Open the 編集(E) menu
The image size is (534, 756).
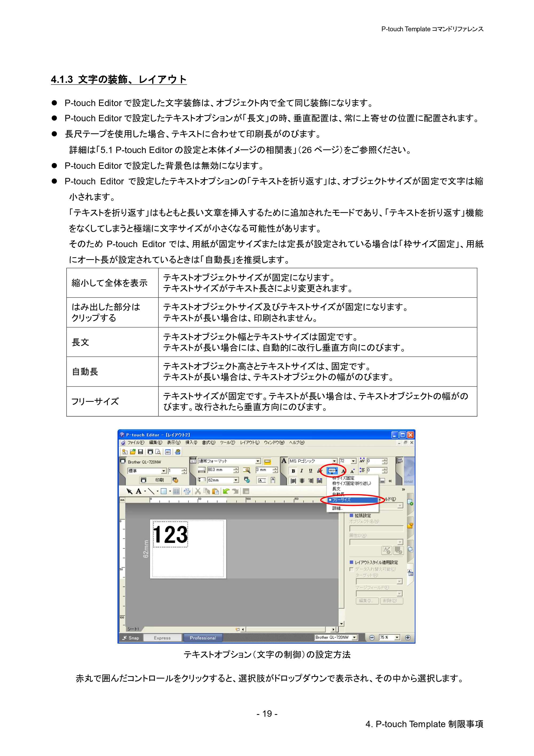tap(156, 443)
